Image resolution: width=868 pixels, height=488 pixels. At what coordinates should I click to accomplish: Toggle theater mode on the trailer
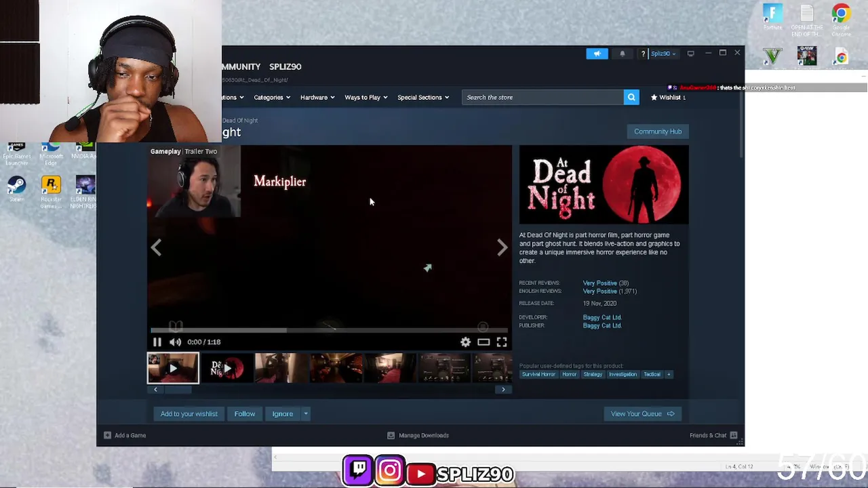click(484, 342)
